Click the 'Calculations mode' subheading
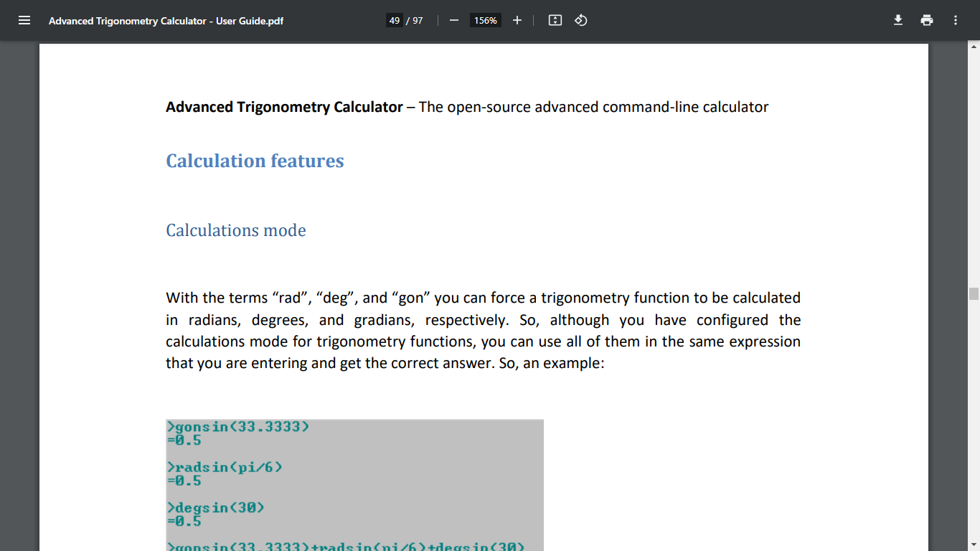The image size is (980, 551). 236,230
